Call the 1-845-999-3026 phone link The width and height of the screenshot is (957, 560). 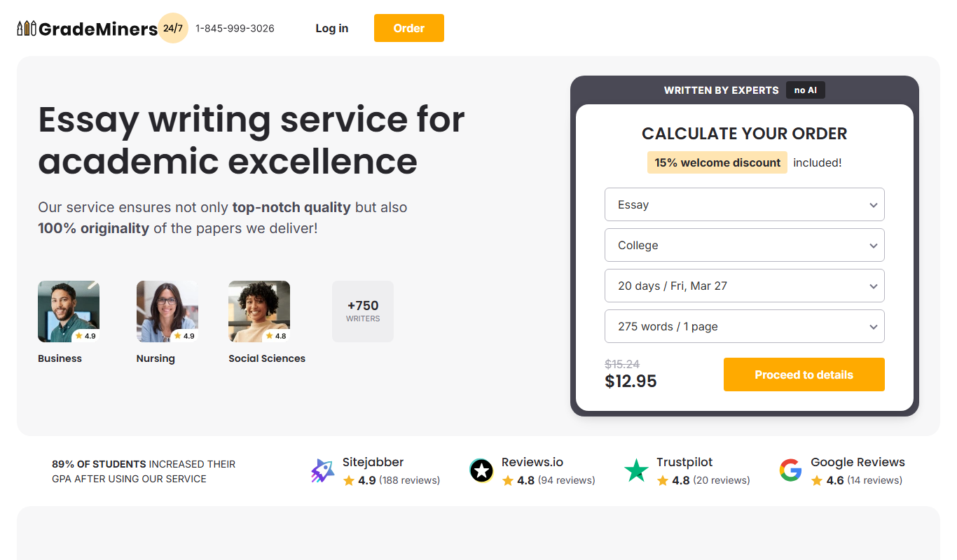[235, 28]
